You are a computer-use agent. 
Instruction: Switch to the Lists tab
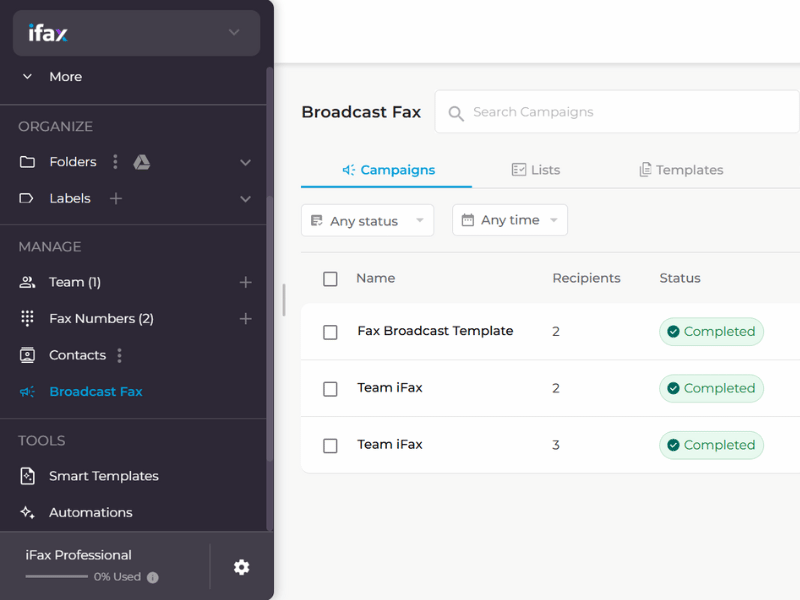click(535, 170)
